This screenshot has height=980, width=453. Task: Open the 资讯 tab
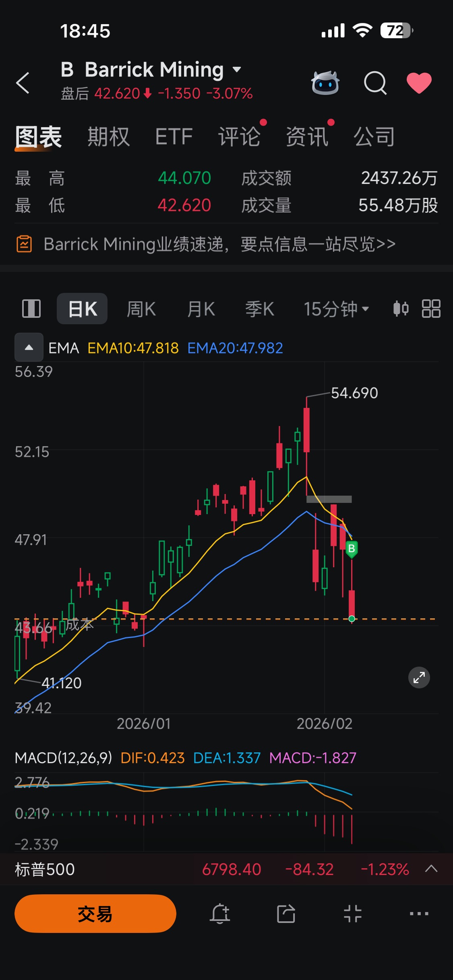click(307, 137)
